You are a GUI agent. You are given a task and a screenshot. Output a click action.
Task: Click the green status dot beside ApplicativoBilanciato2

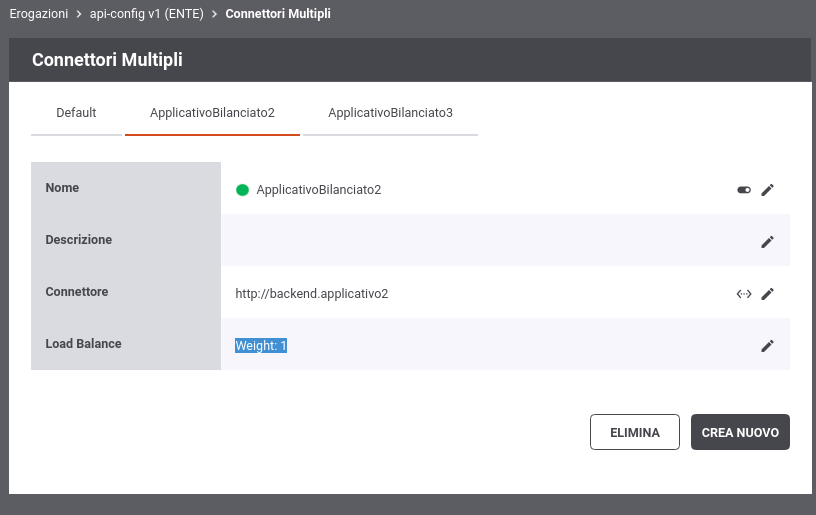click(242, 190)
